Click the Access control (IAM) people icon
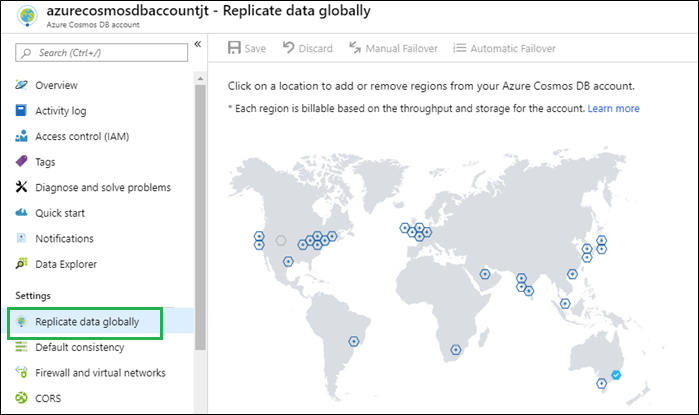The height and width of the screenshot is (415, 699). [x=21, y=136]
